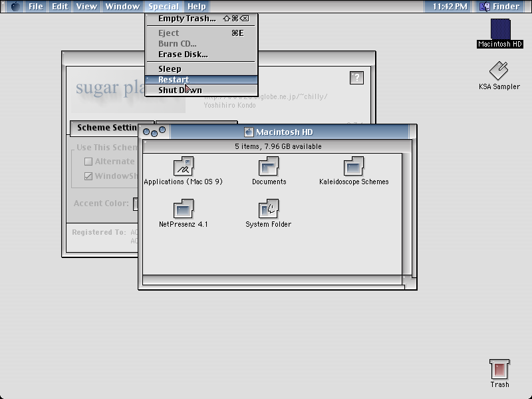
Task: Toggle the Alternate checkbox in Kaleidoscope
Action: (x=88, y=162)
